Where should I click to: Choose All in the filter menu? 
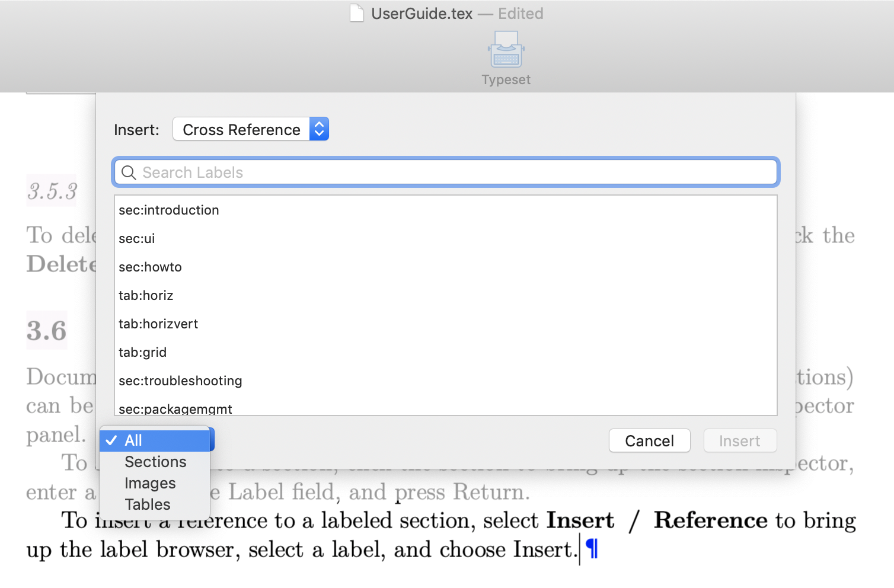(x=155, y=440)
